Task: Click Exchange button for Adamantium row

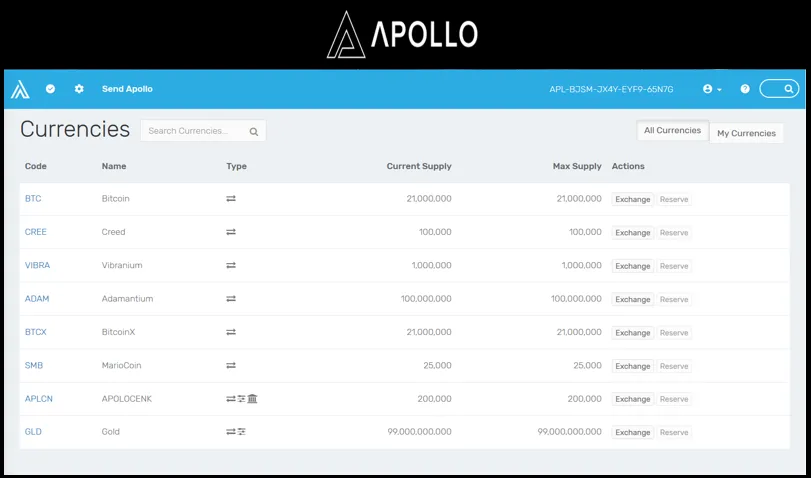Action: tap(633, 300)
